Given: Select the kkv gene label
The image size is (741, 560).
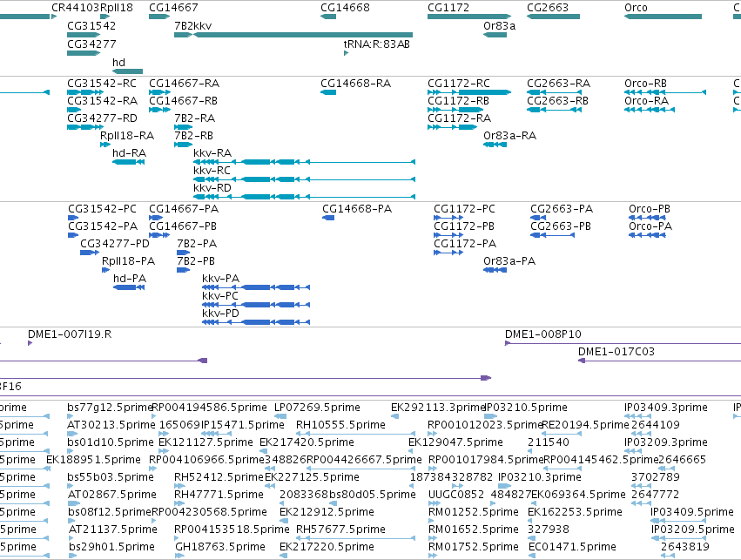Looking at the screenshot, I should tap(202, 26).
